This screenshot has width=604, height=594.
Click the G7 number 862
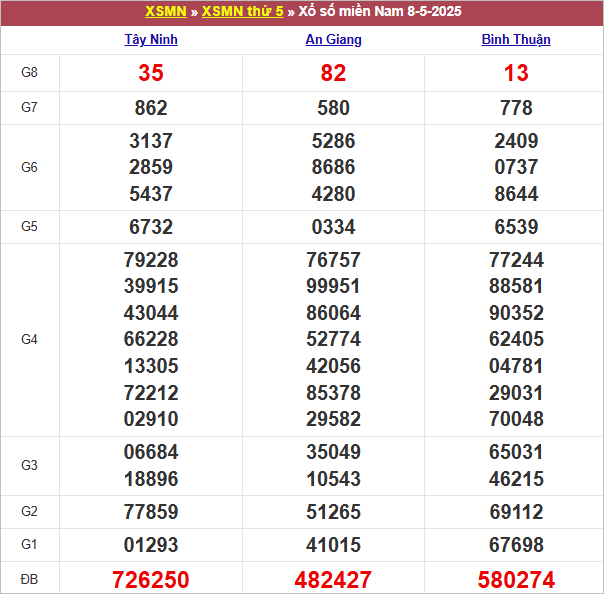[x=151, y=108]
